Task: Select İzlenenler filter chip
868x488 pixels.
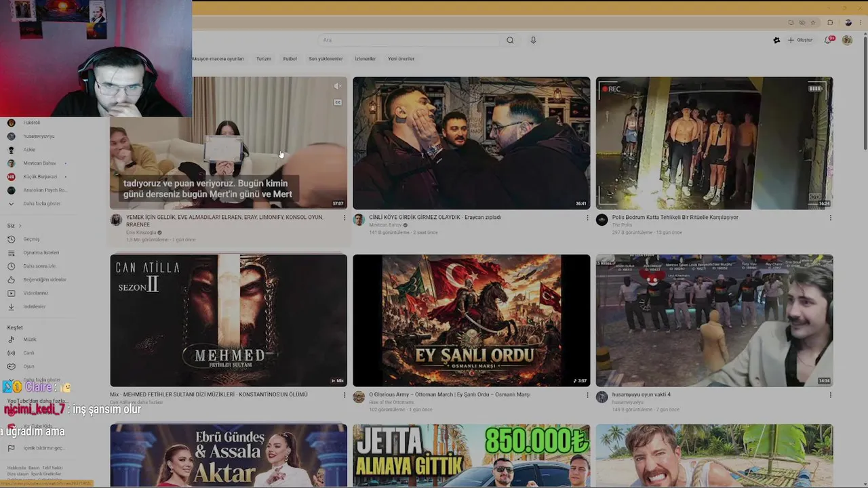Action: 366,59
